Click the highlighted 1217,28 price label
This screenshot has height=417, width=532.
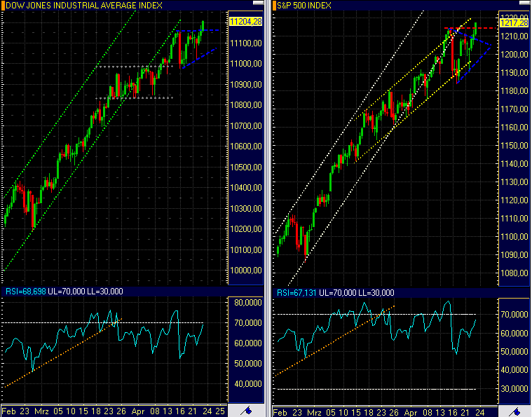tap(514, 22)
